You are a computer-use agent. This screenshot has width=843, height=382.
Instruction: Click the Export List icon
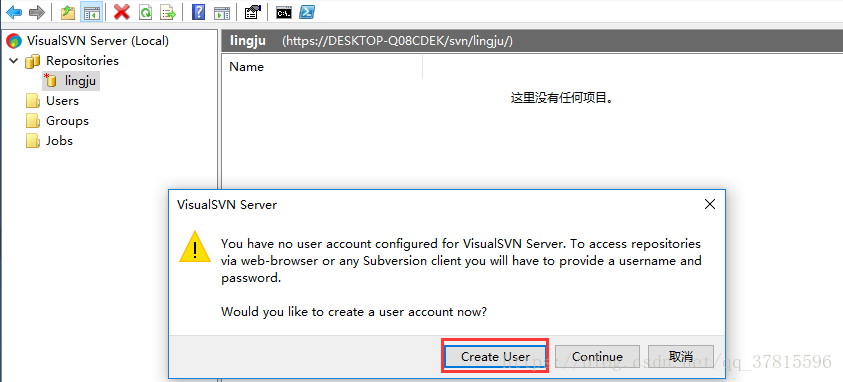tap(168, 12)
